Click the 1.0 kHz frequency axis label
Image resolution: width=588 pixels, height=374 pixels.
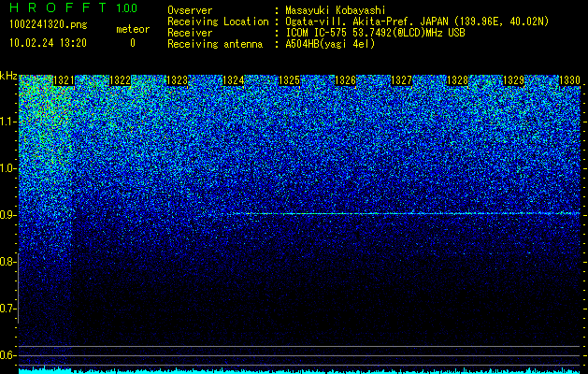(x=8, y=168)
